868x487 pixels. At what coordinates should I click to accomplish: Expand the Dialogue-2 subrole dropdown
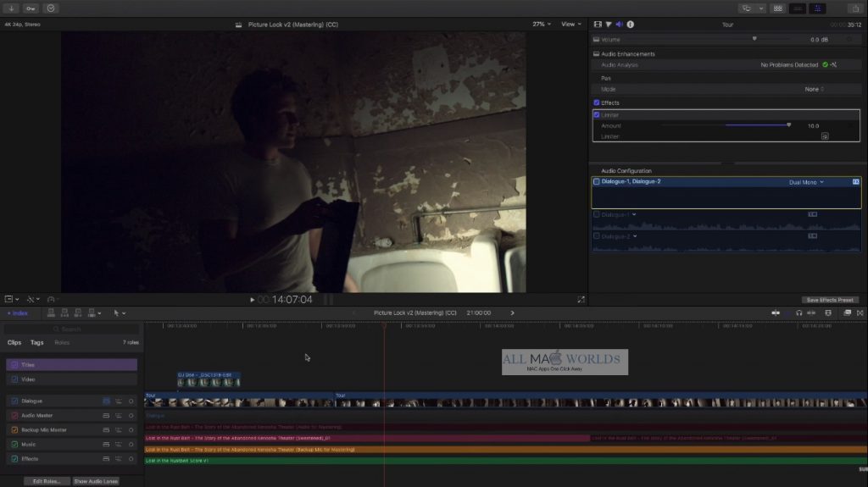tap(635, 236)
